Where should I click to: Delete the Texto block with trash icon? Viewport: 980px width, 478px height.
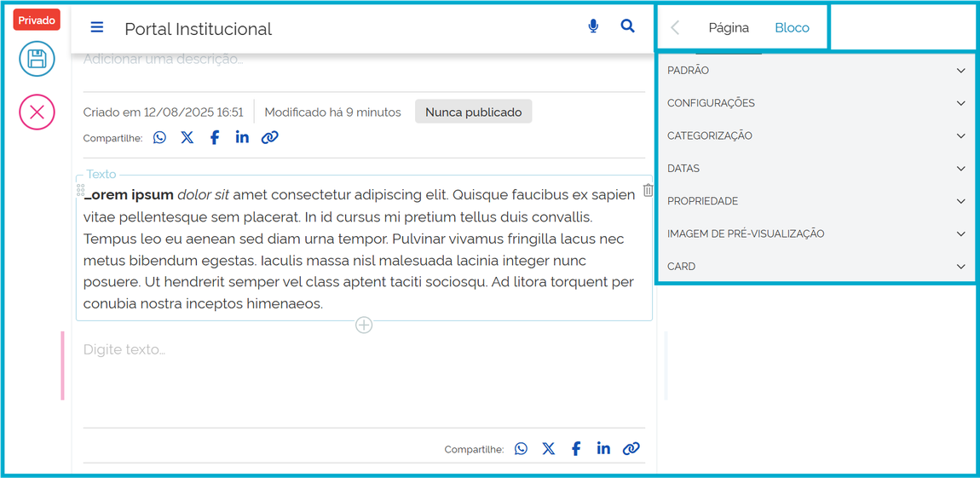click(x=648, y=191)
